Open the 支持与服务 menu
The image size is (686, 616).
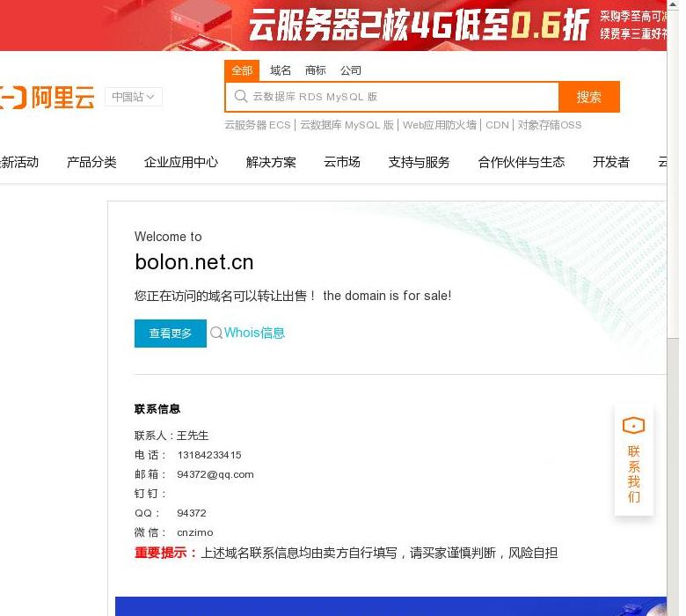[x=420, y=163]
